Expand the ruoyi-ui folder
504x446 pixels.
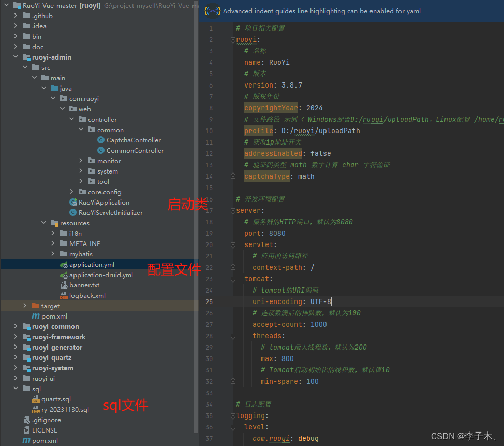(16, 378)
